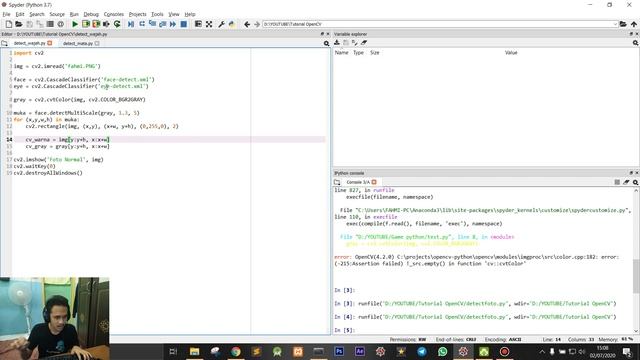Toggle fullscreen mode icon

point(209,24)
